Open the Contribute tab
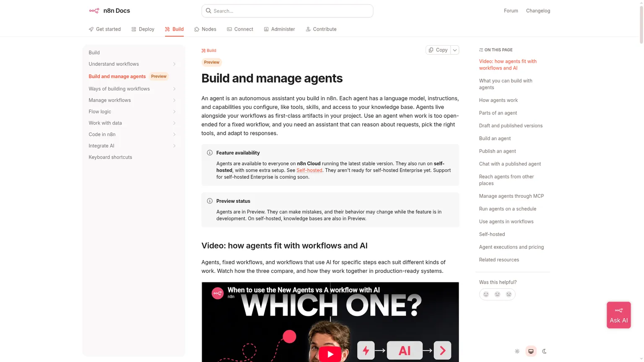 [321, 29]
